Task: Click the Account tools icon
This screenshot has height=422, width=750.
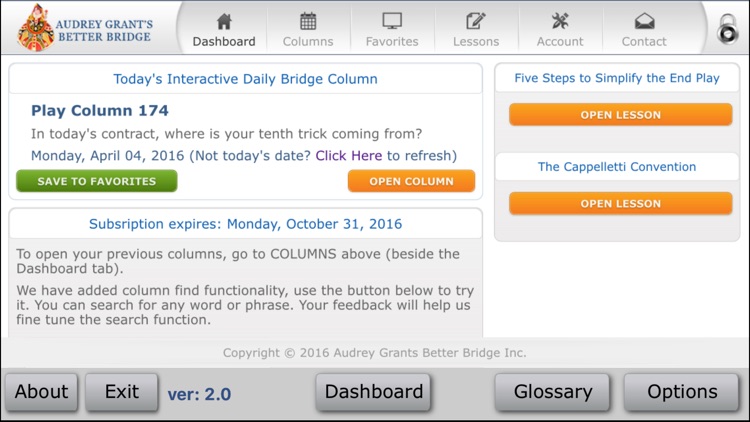Action: click(x=560, y=22)
